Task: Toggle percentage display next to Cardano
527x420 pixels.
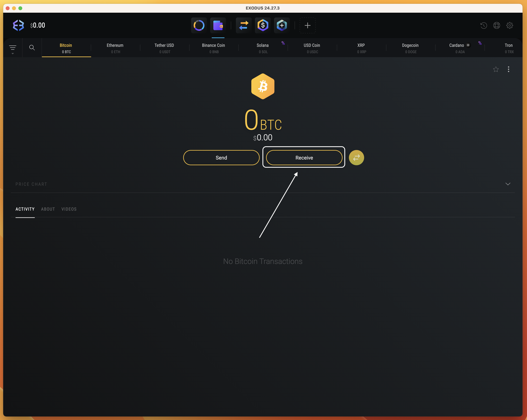Action: click(x=480, y=43)
